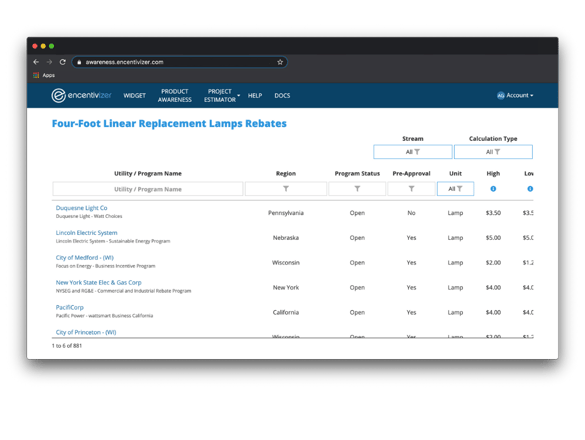Viewport: 585px width, 440px height.
Task: Click the $2.00 High value for City of Medford
Action: [493, 263]
